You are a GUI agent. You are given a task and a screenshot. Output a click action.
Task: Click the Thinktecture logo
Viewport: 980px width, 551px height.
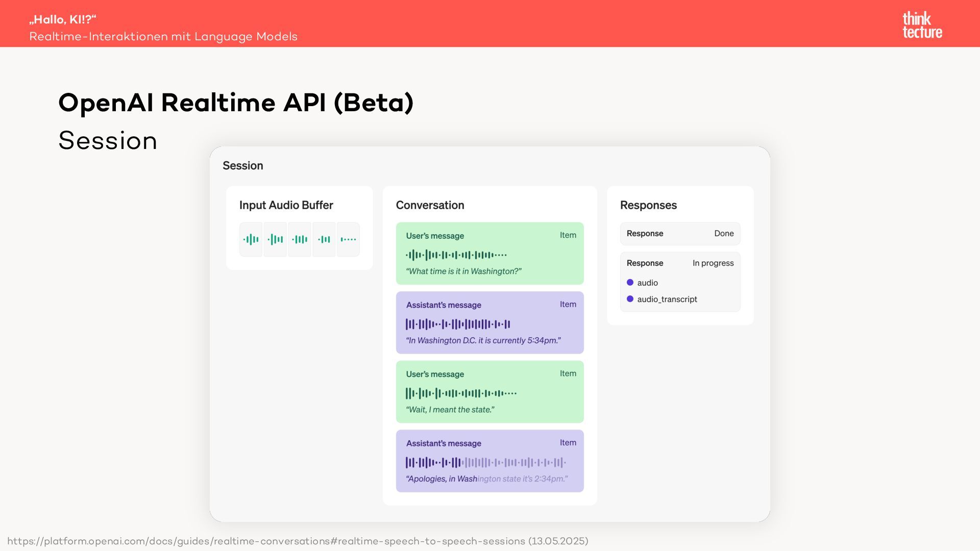(922, 25)
